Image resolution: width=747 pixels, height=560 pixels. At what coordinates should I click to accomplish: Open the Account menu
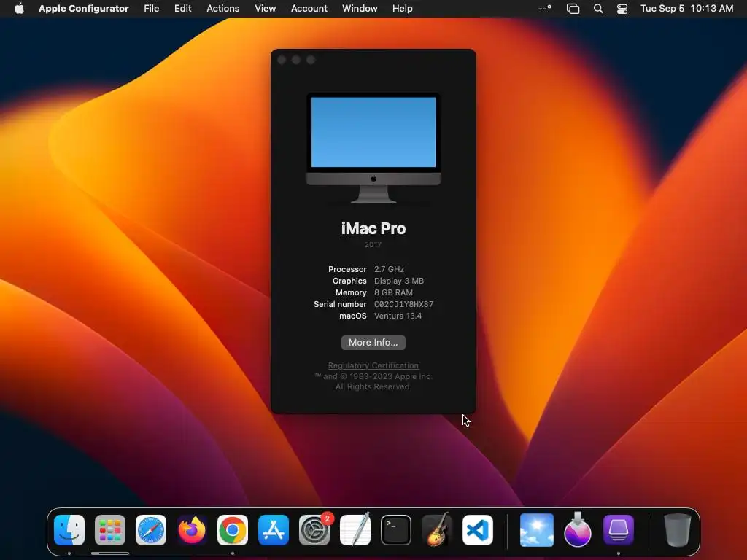(309, 8)
